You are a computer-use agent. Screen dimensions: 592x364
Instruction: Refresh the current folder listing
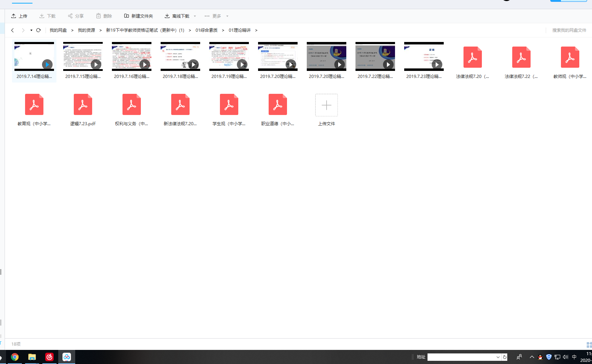point(38,30)
